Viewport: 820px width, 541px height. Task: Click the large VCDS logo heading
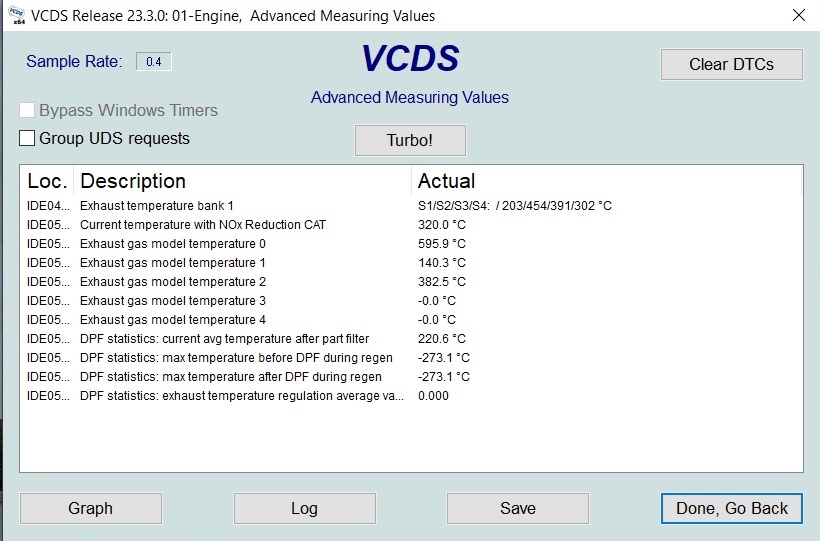(x=410, y=58)
